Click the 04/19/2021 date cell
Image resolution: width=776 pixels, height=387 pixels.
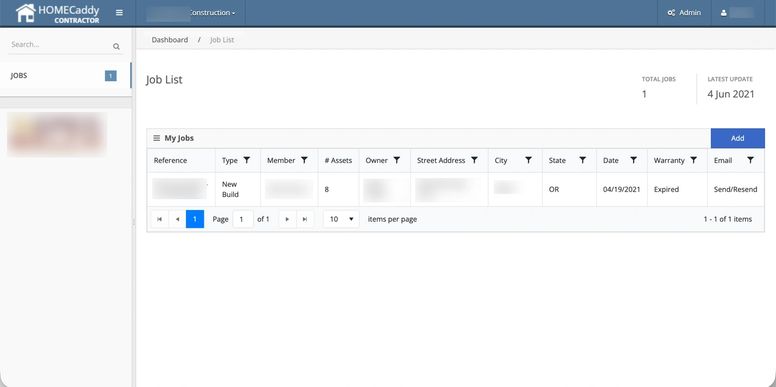(x=622, y=190)
